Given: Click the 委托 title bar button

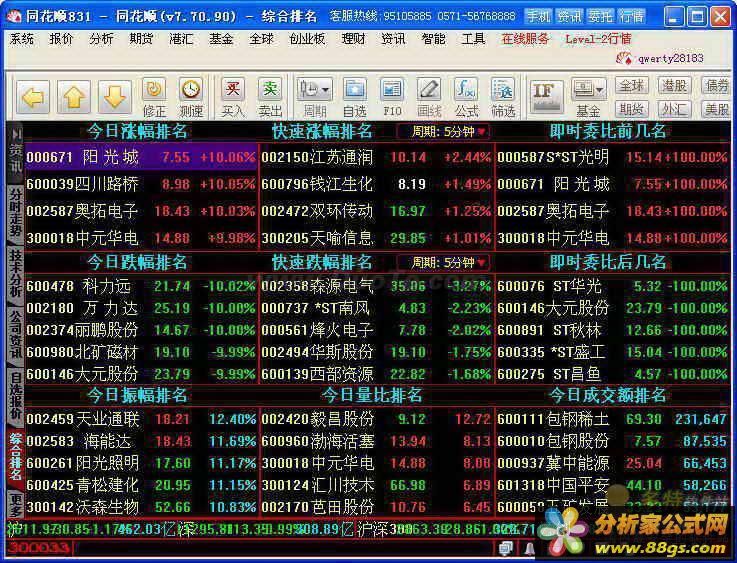Looking at the screenshot, I should 600,17.
